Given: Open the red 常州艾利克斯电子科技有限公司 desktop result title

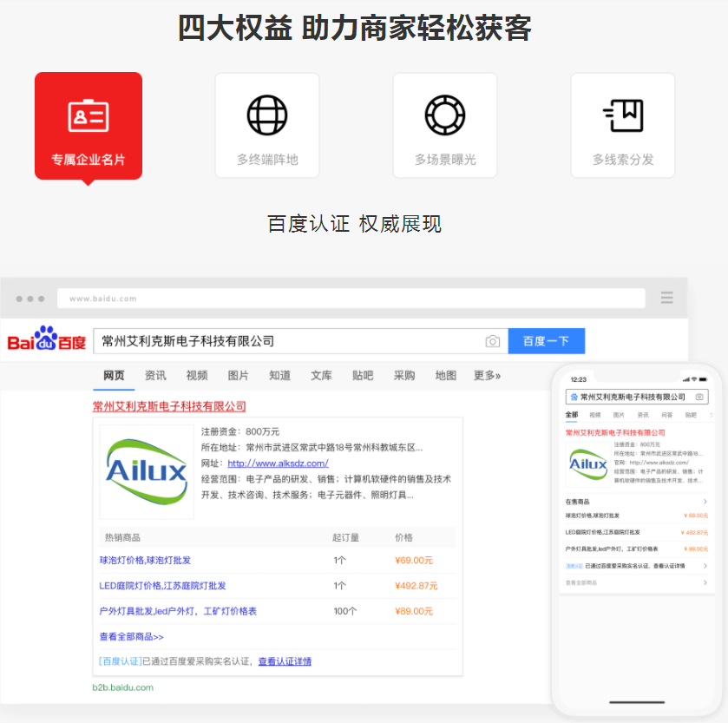Looking at the screenshot, I should pyautogui.click(x=169, y=406).
